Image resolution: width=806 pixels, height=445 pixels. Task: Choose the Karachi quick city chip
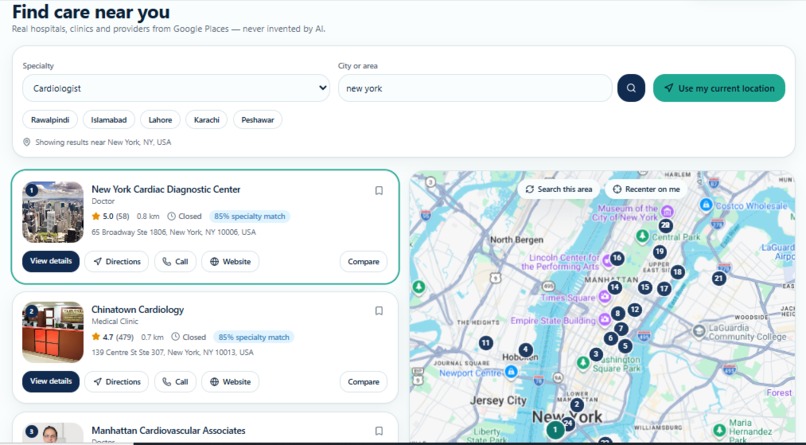(207, 120)
